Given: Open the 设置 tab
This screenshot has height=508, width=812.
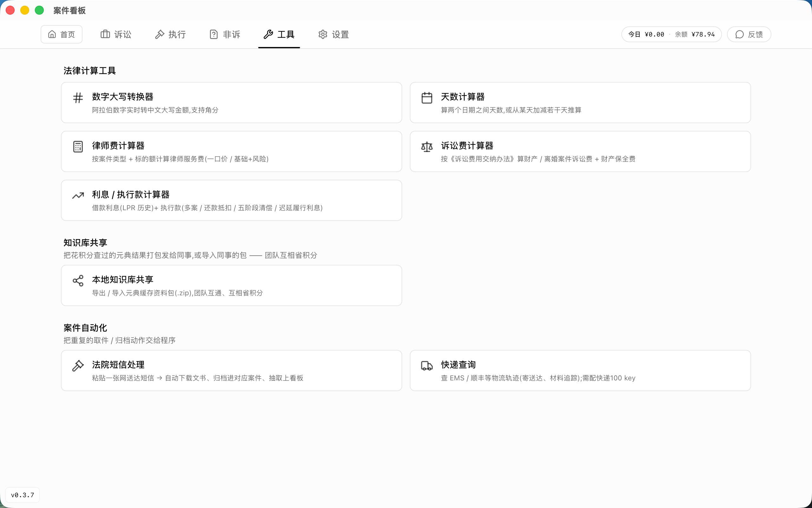Looking at the screenshot, I should tap(334, 34).
